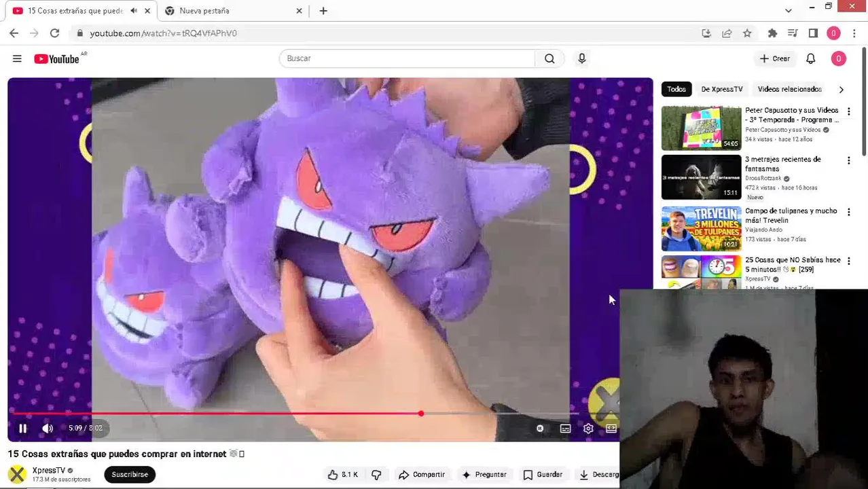Install app icon in address bar
Viewport: 868px width, 489px height.
(x=706, y=33)
